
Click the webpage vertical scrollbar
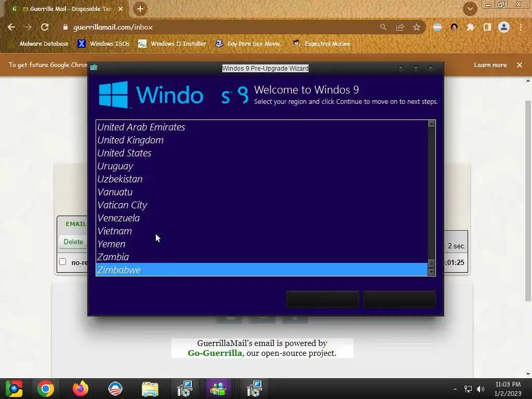(528, 200)
